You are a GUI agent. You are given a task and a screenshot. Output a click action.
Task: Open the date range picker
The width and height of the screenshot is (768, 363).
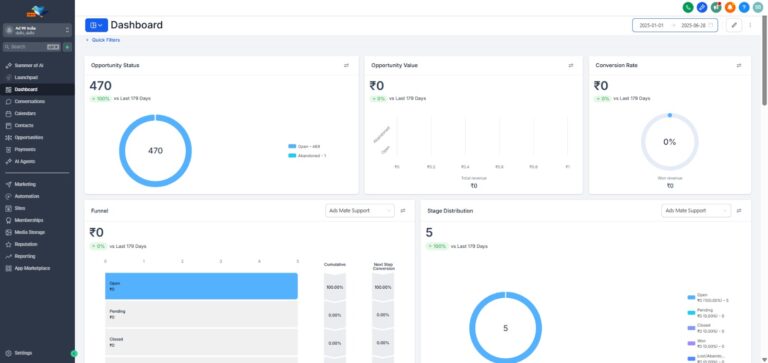[675, 25]
